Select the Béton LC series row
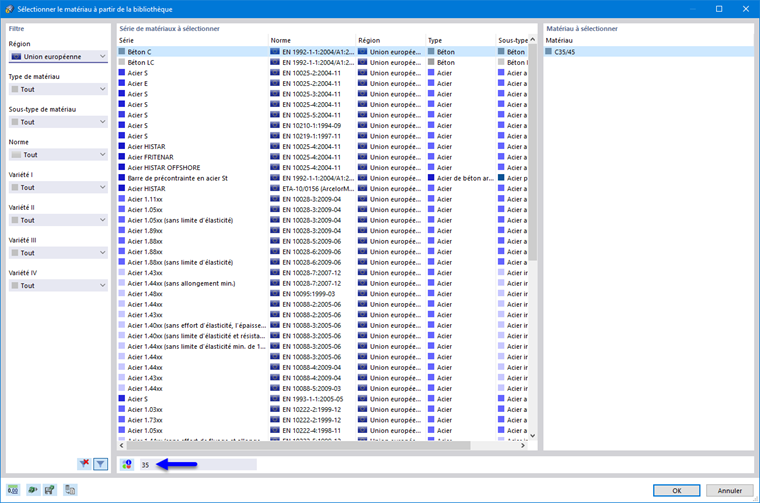Image resolution: width=760 pixels, height=503 pixels. point(323,63)
